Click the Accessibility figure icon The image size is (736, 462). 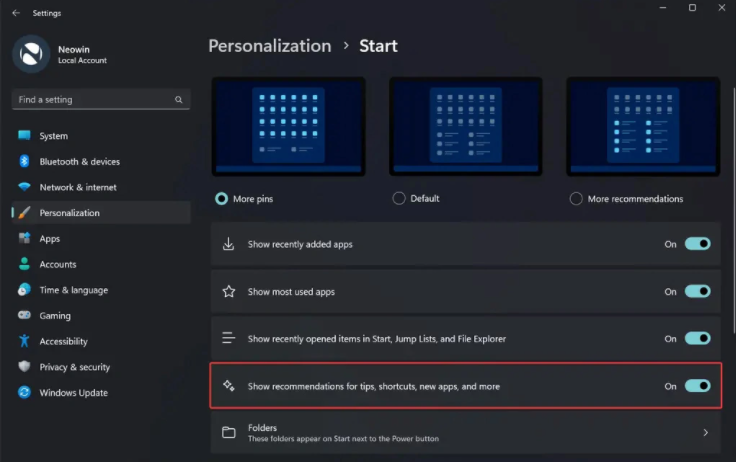24,341
